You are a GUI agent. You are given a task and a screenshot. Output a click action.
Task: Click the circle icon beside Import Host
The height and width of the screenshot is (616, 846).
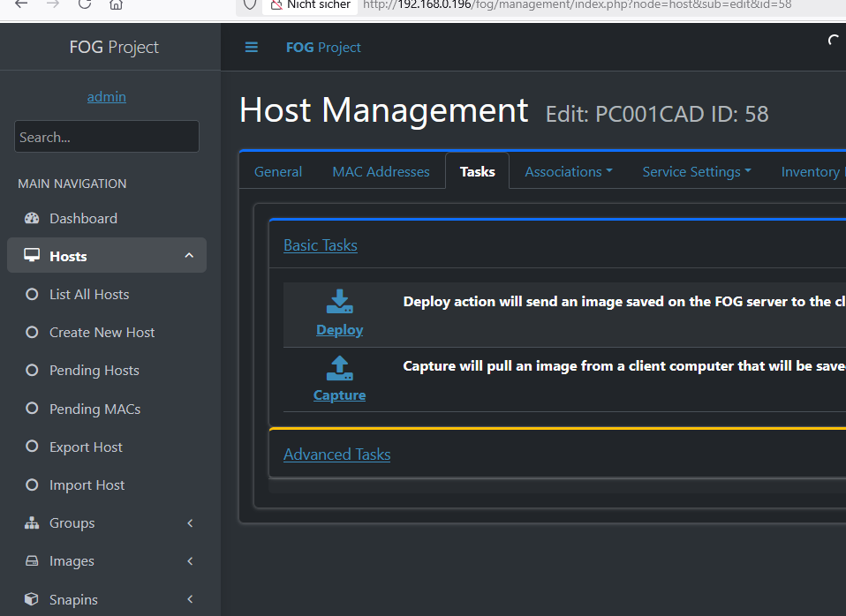[32, 485]
